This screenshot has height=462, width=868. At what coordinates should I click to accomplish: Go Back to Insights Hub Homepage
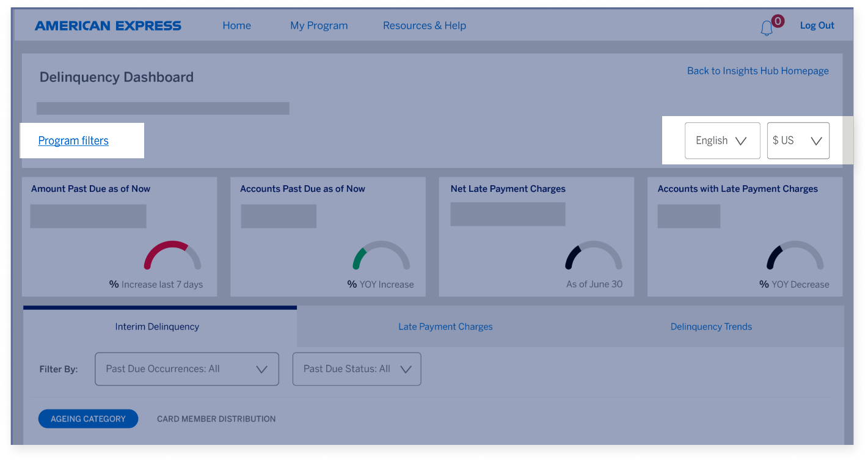pyautogui.click(x=757, y=70)
